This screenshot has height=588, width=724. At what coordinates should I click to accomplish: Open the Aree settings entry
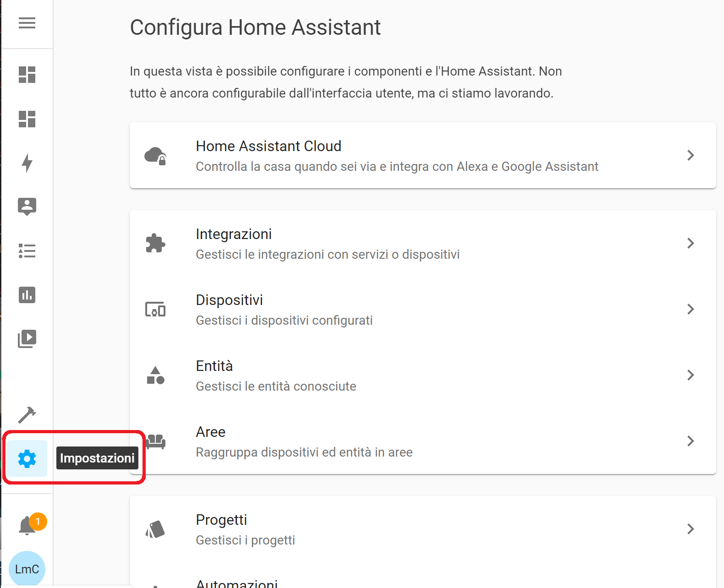pyautogui.click(x=422, y=441)
